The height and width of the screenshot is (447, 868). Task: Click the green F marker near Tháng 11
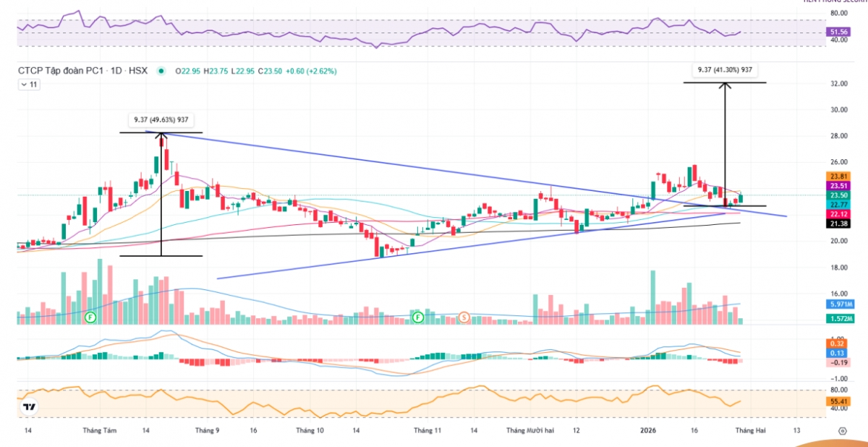pos(417,318)
